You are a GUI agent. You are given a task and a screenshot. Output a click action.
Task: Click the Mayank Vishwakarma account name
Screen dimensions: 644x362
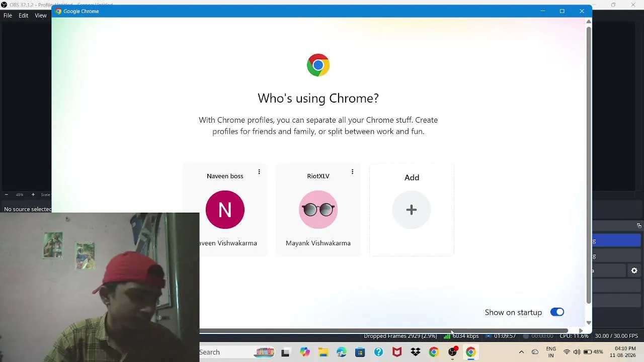point(318,243)
